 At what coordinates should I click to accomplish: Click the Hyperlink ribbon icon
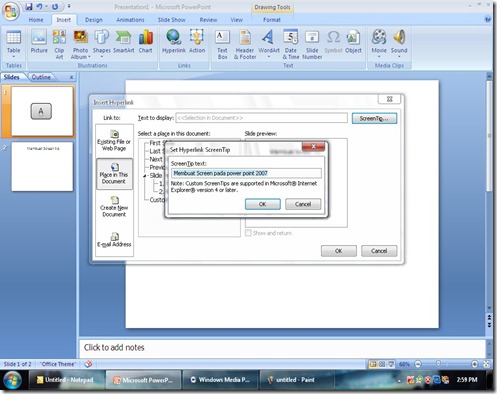coord(174,42)
